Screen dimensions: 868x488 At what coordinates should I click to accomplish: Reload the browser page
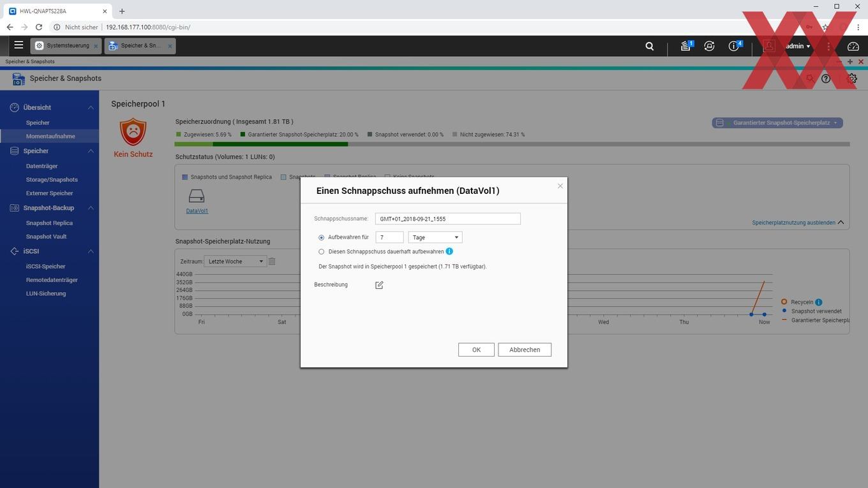(39, 27)
